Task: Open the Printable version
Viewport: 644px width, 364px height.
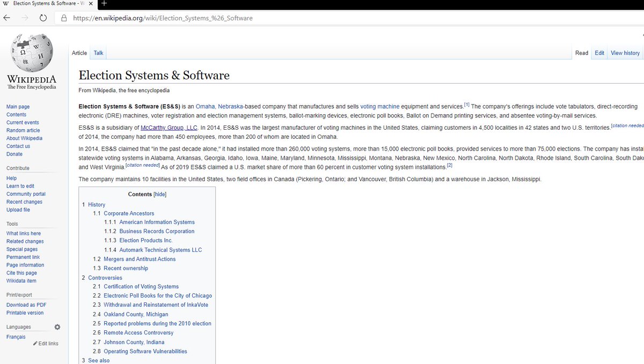Action: tap(25, 313)
